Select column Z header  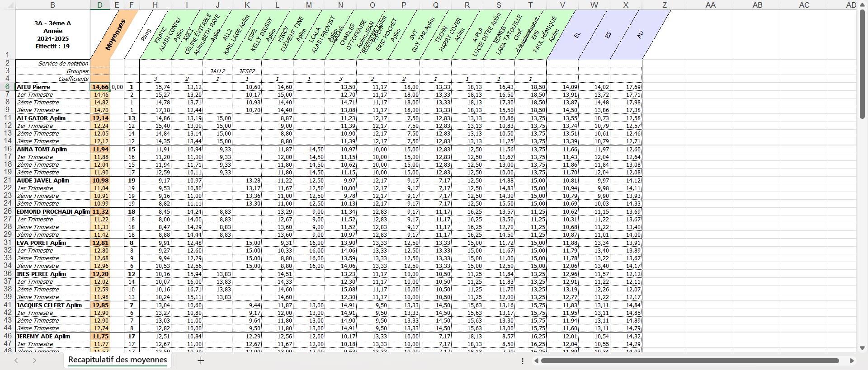click(x=665, y=5)
